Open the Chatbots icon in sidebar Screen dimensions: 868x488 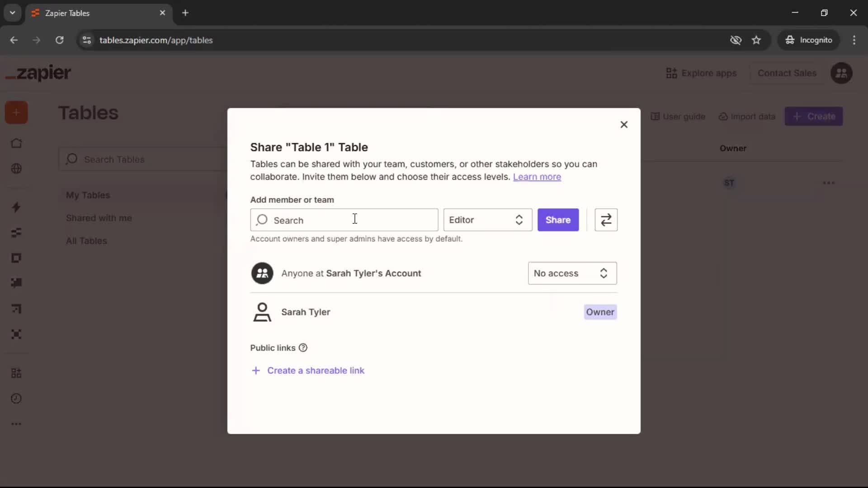tap(16, 283)
